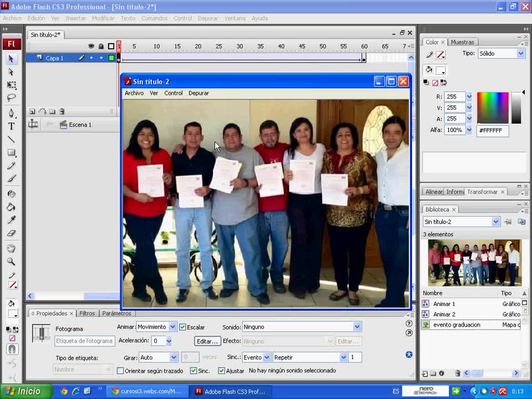Click the Edit Scene clapper icon
The width and height of the screenshot is (532, 399).
(x=63, y=125)
